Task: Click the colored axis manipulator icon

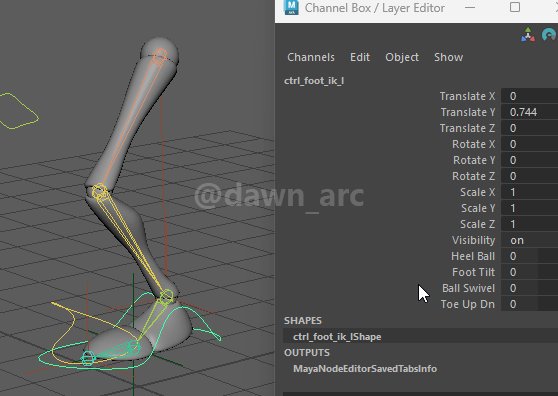Action: point(528,35)
